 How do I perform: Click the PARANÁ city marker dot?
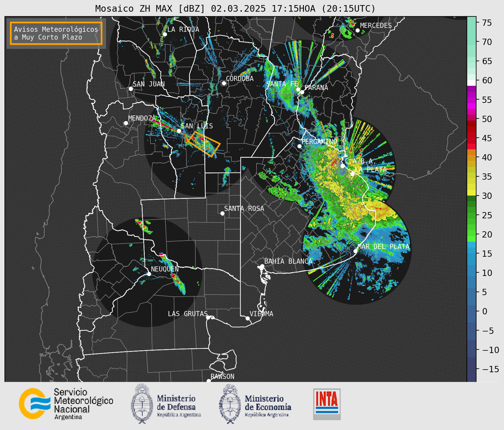[302, 92]
